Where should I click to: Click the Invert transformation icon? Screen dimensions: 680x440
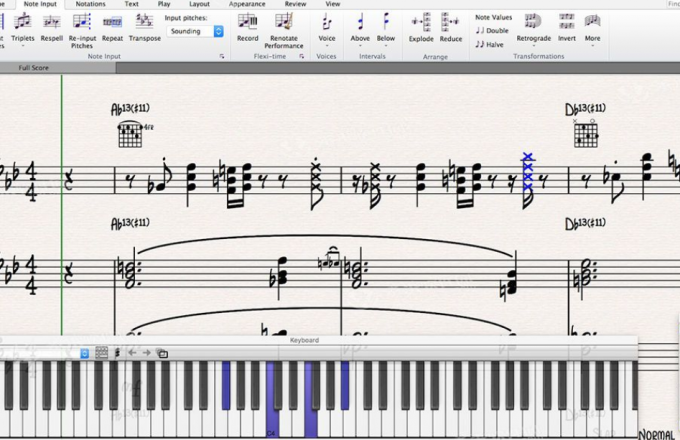coord(566,21)
